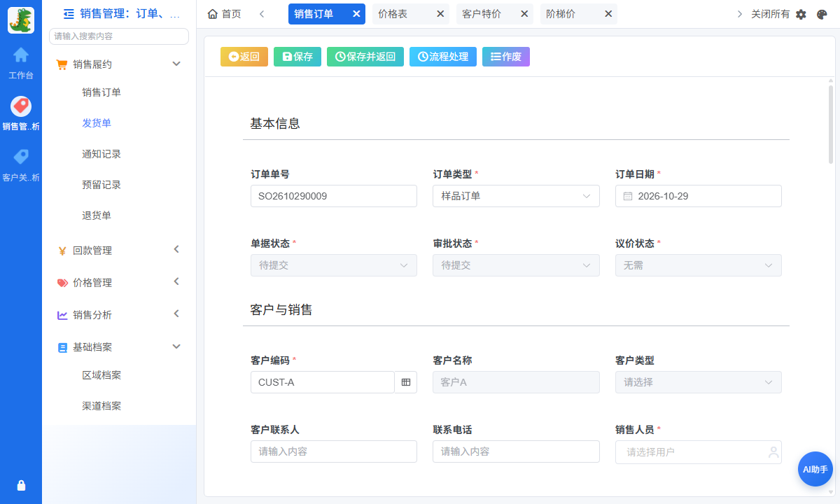Open the 销售人员 user selector
The width and height of the screenshot is (840, 504).
[698, 451]
